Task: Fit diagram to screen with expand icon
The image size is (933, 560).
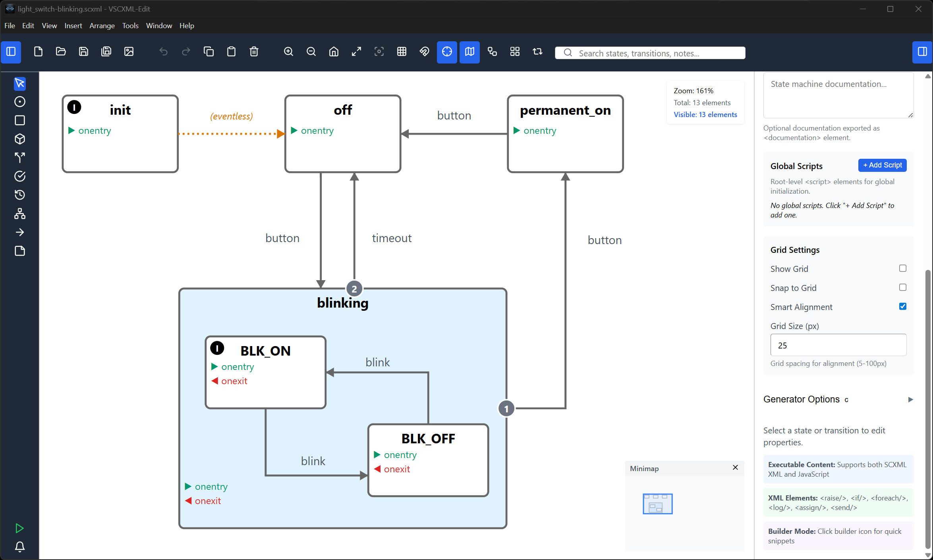Action: (x=356, y=52)
